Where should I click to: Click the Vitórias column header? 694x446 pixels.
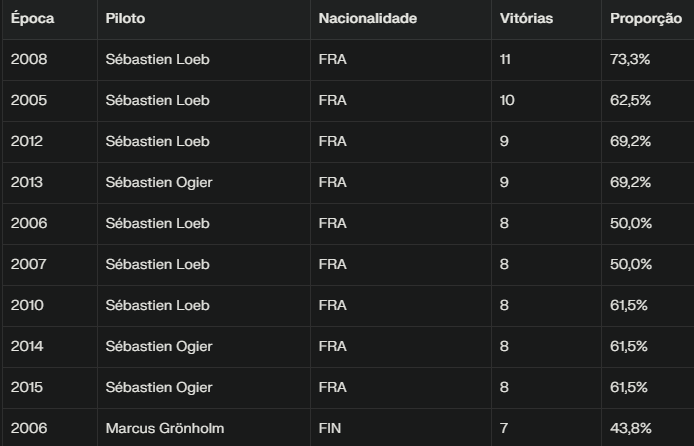coord(526,19)
